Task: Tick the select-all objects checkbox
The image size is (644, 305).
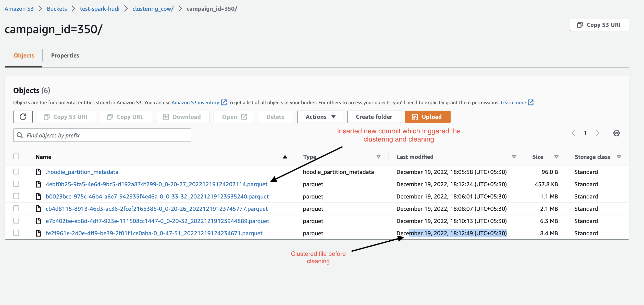Action: pos(16,156)
